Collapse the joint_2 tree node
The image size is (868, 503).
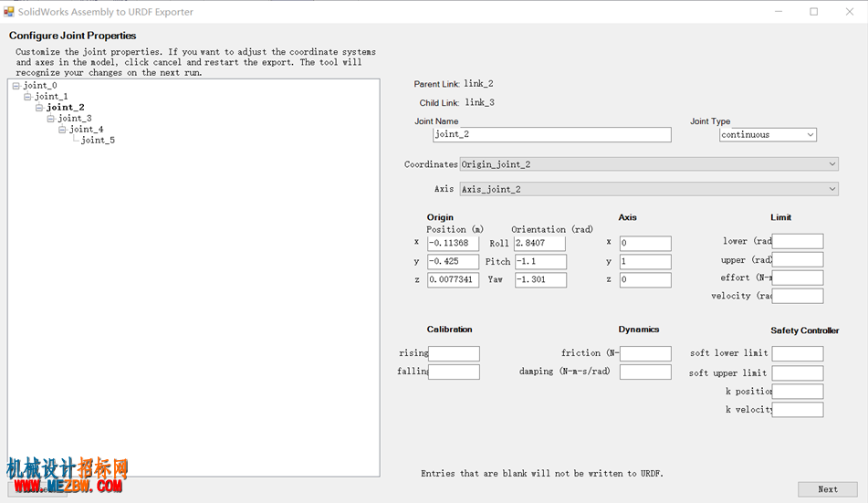click(38, 108)
